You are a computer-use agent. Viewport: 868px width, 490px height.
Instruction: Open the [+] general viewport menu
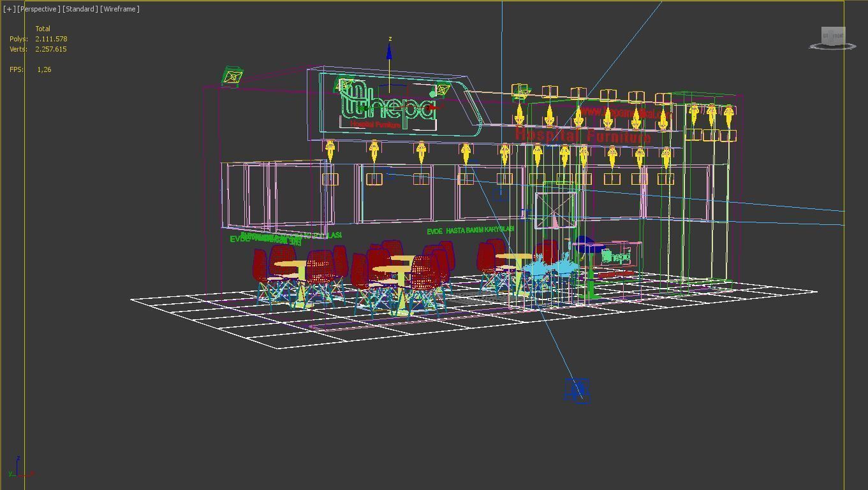click(9, 9)
